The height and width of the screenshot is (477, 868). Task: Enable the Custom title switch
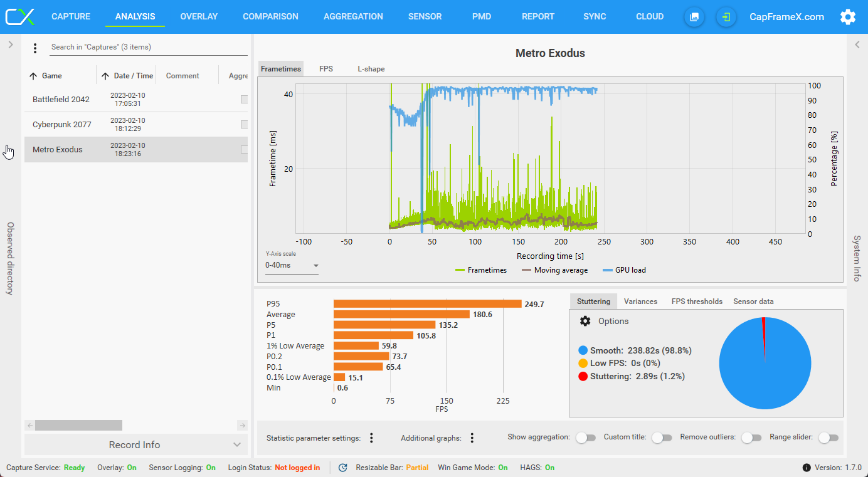pos(661,438)
